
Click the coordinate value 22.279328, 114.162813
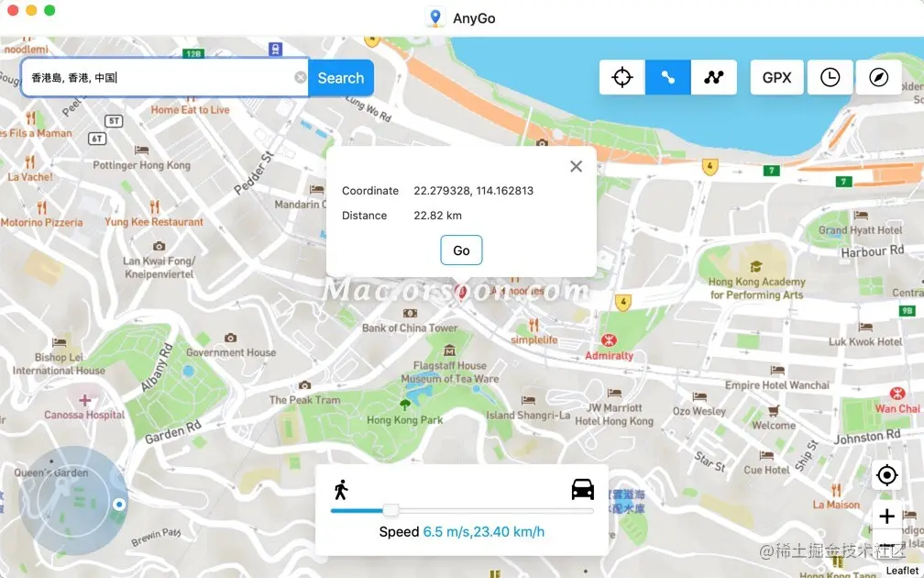click(x=473, y=191)
